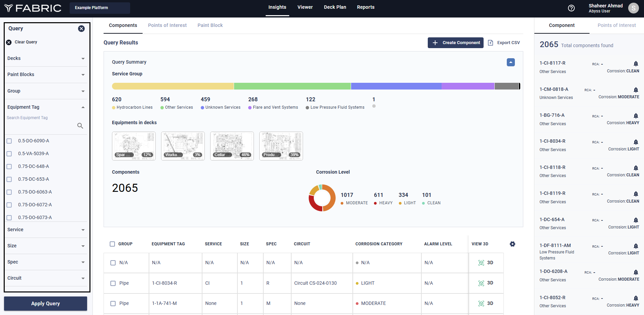Click the help question mark icon
This screenshot has height=315, width=644.
pyautogui.click(x=571, y=8)
